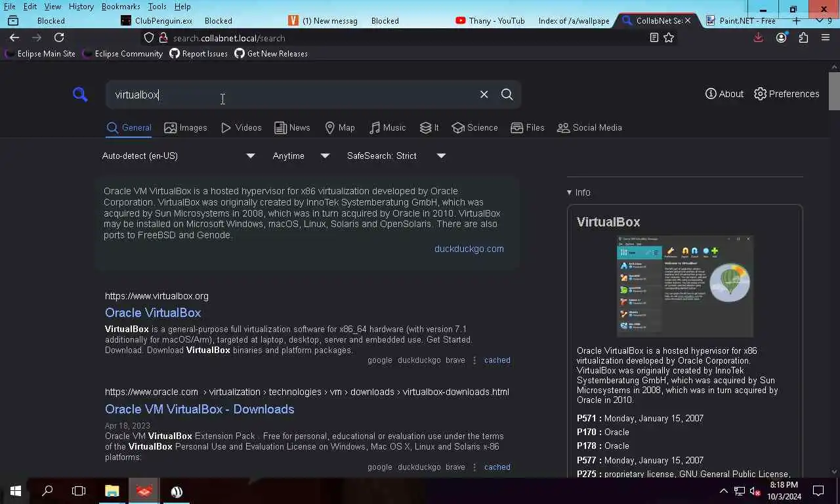The image size is (840, 504).
Task: Click the site security padlock icon
Action: pos(163,38)
